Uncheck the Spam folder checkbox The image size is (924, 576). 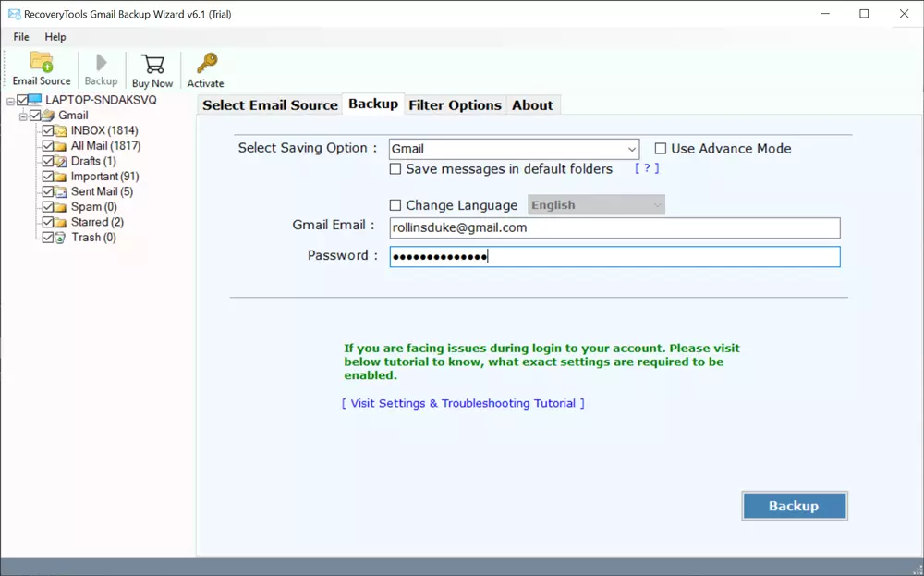click(48, 207)
